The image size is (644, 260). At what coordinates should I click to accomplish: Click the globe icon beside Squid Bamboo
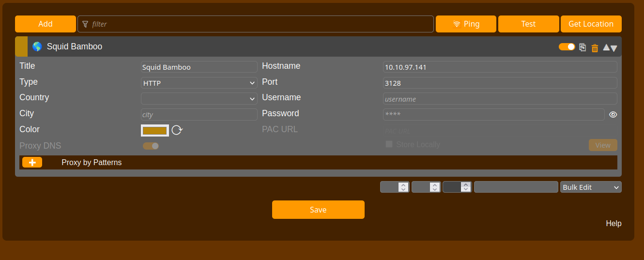pyautogui.click(x=37, y=46)
